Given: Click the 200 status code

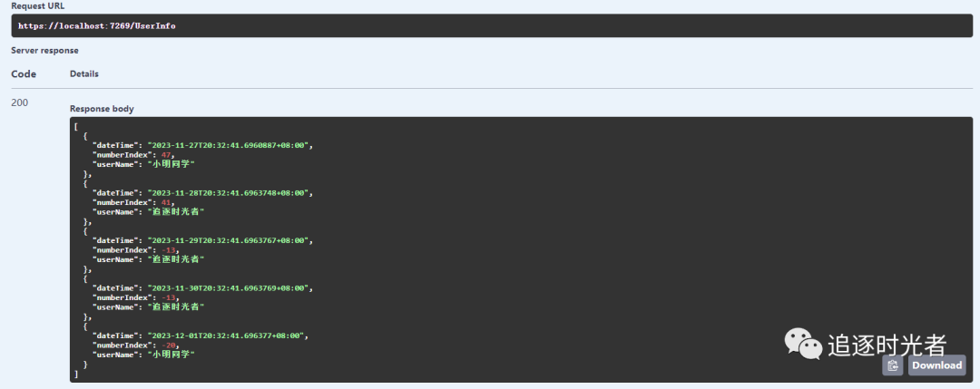Looking at the screenshot, I should tap(20, 102).
